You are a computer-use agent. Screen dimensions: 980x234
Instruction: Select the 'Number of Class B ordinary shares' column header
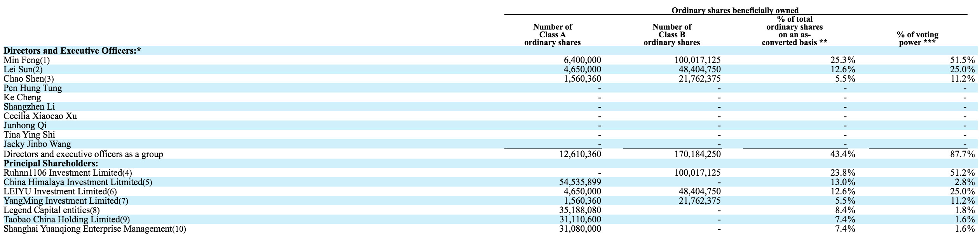coord(672,35)
